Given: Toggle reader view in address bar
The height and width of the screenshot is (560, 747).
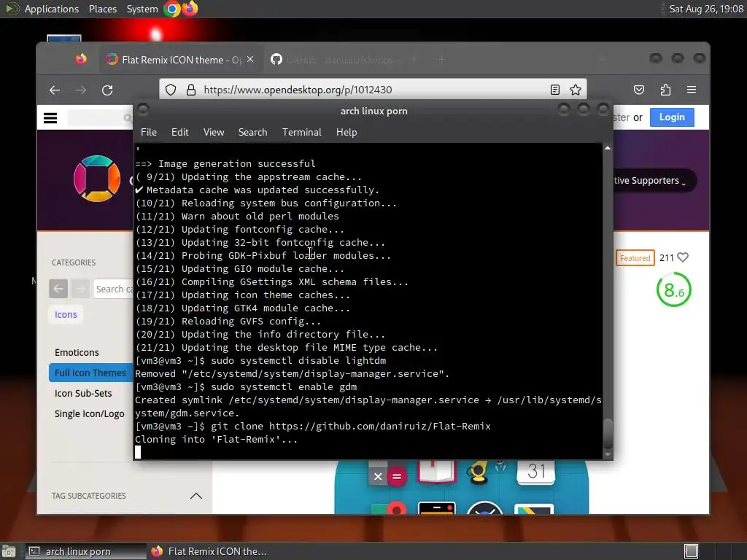Looking at the screenshot, I should point(555,90).
